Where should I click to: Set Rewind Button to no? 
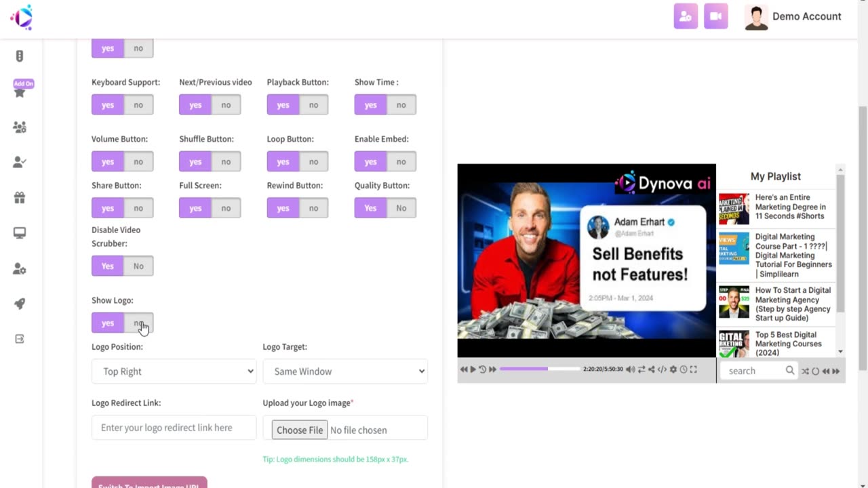coord(313,208)
